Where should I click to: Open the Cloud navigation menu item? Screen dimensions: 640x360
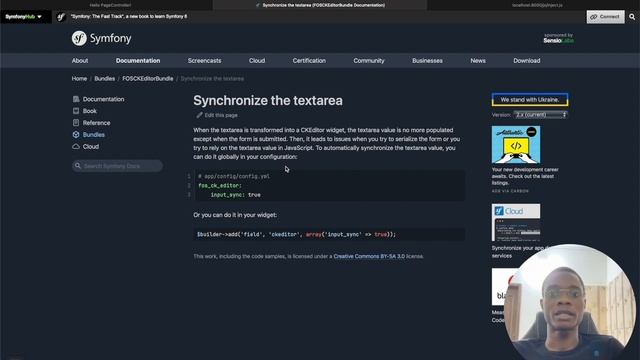point(257,61)
